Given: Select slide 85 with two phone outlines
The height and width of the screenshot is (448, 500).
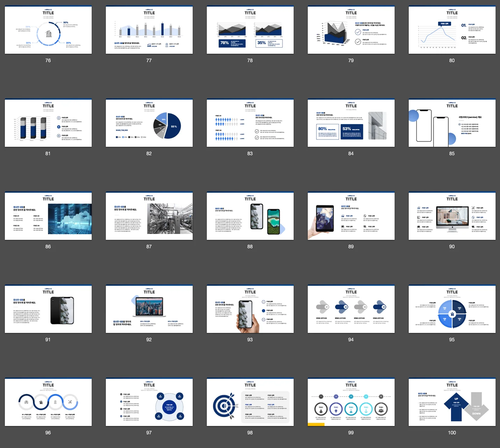Looking at the screenshot, I should (x=452, y=123).
